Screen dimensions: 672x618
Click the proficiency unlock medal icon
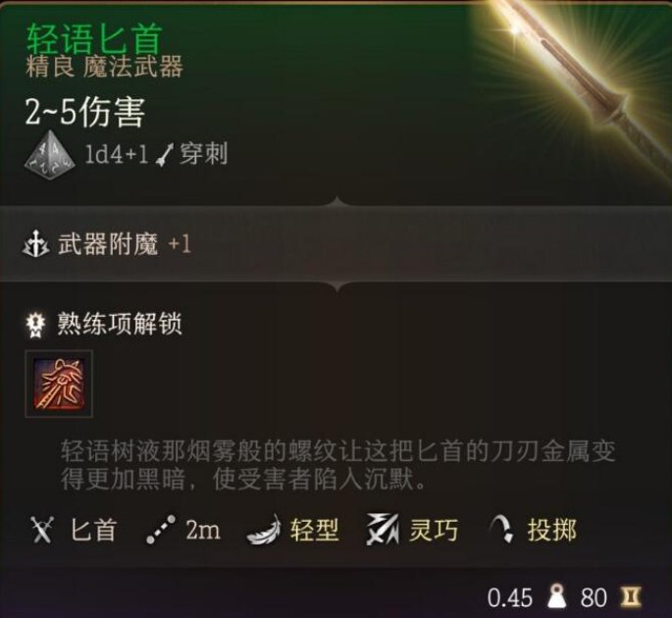coord(36,325)
